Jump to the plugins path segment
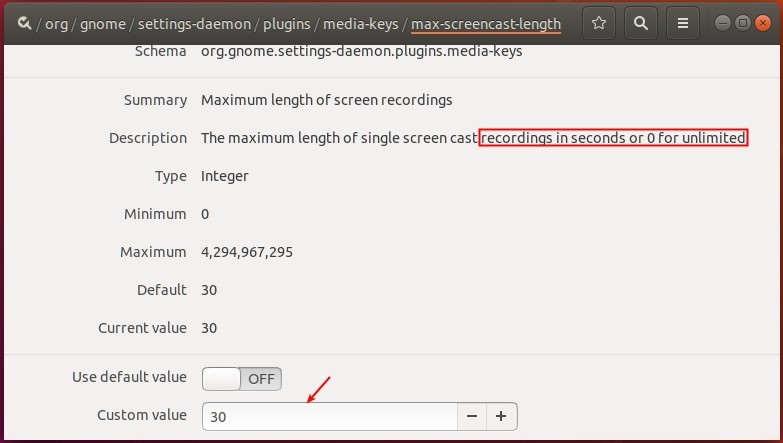 pos(287,24)
